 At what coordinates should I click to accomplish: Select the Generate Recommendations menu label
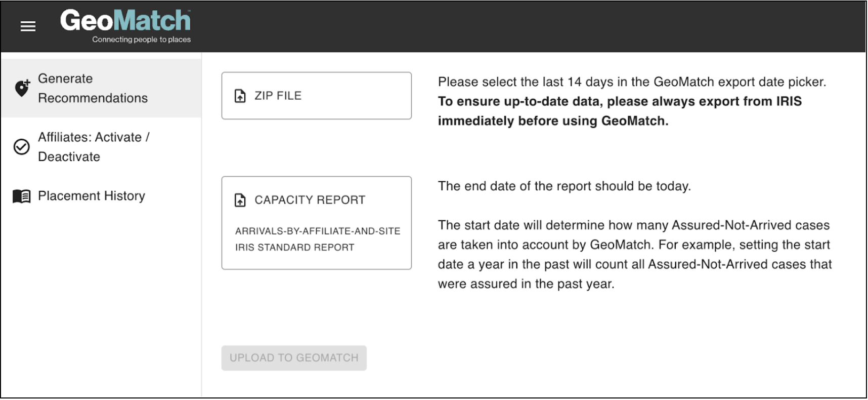click(93, 88)
